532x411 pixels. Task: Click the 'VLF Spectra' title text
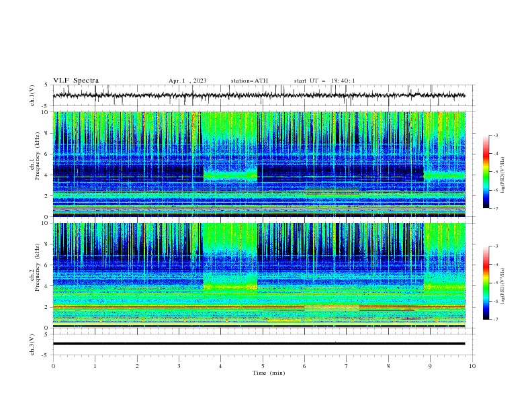pyautogui.click(x=76, y=81)
